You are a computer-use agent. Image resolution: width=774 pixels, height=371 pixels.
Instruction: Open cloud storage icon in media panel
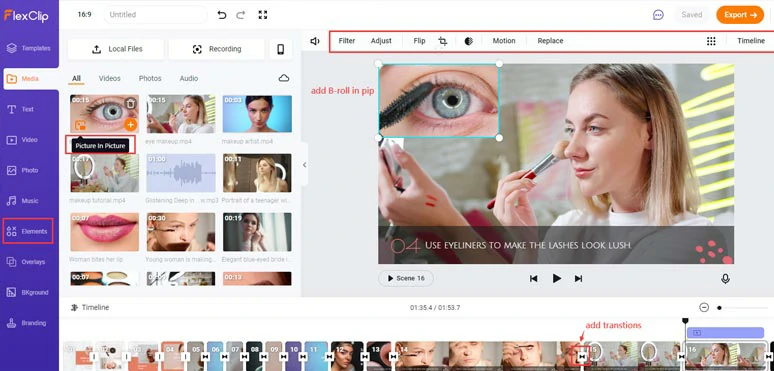coord(284,78)
